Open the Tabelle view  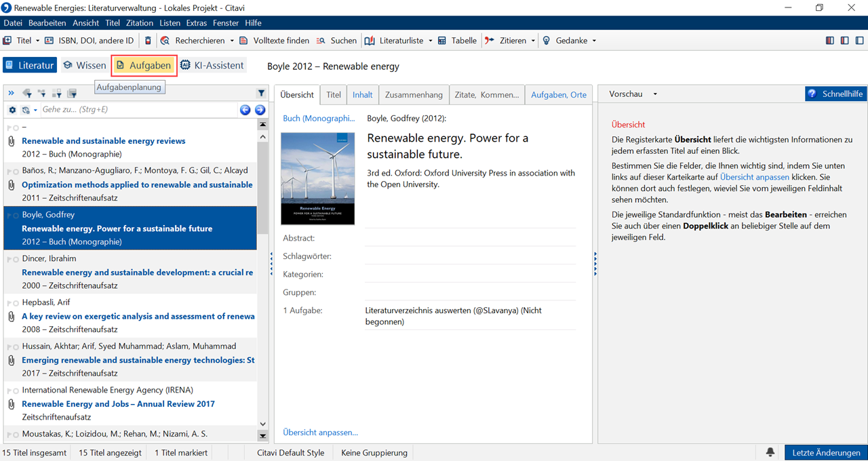(x=457, y=41)
